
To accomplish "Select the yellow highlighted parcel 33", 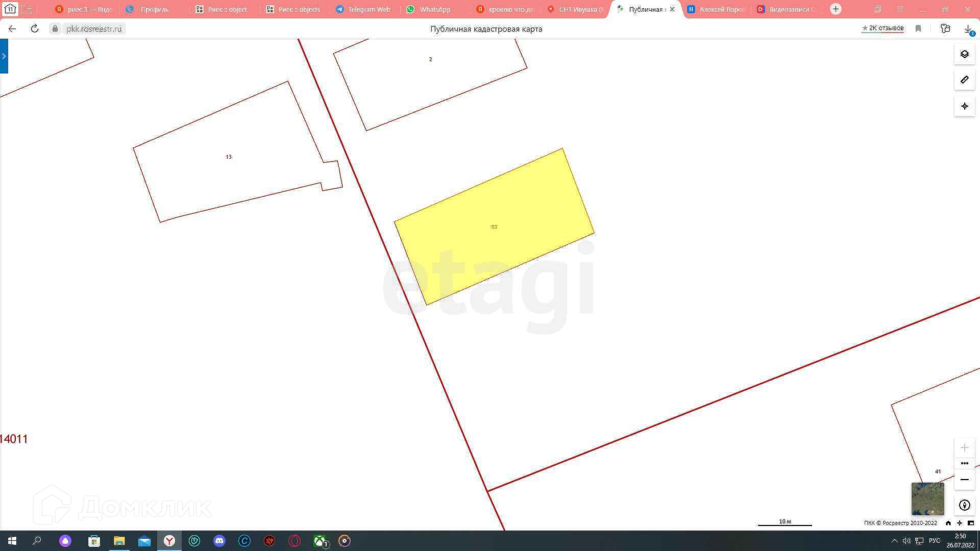I will click(x=494, y=227).
